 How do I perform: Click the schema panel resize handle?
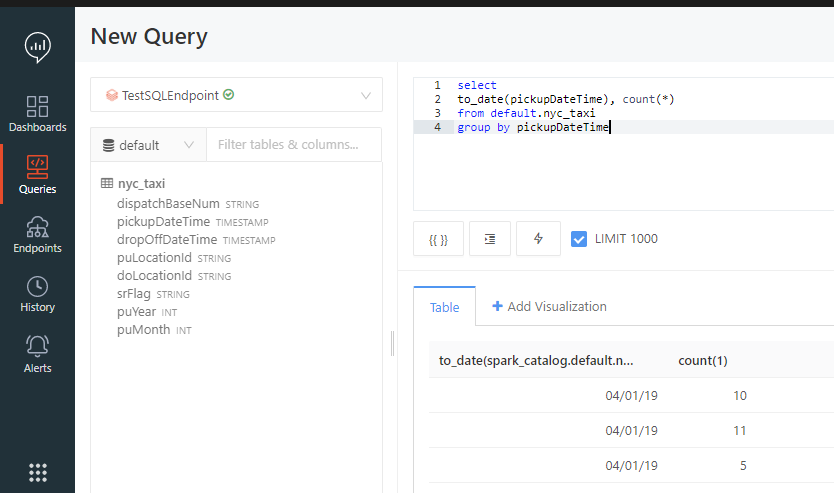[x=392, y=343]
